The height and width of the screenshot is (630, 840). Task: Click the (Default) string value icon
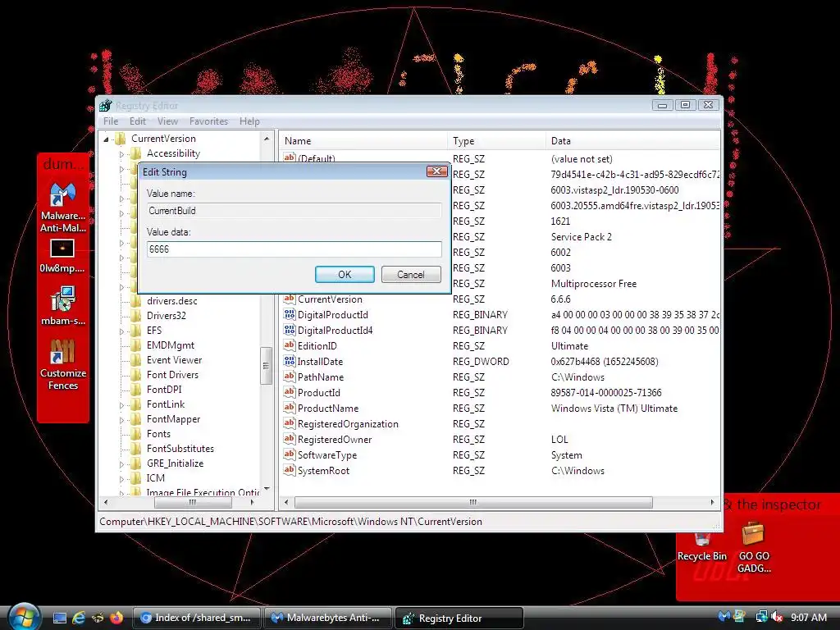pos(290,157)
